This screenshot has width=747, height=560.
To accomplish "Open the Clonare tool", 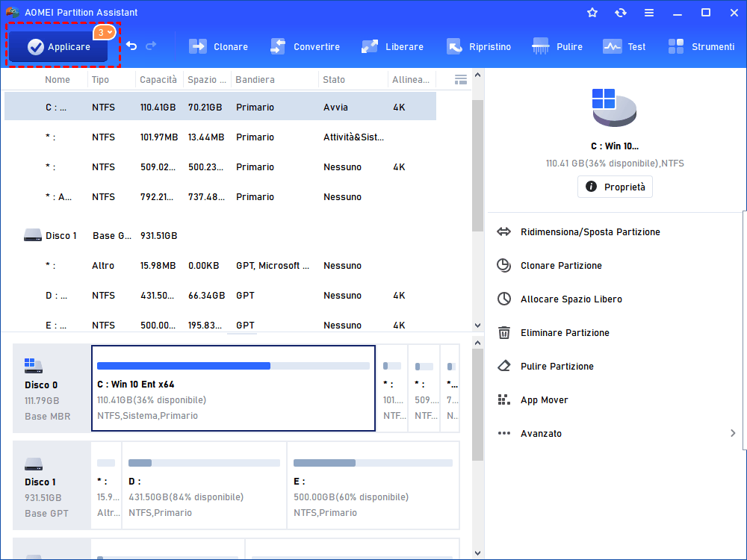I will pos(218,46).
